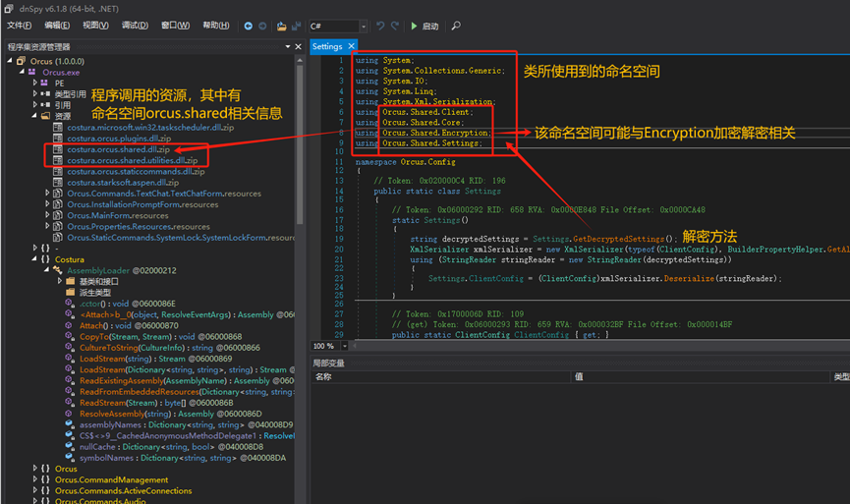Open the C# language dropdown
Screen dimensions: 850x504
(x=364, y=26)
